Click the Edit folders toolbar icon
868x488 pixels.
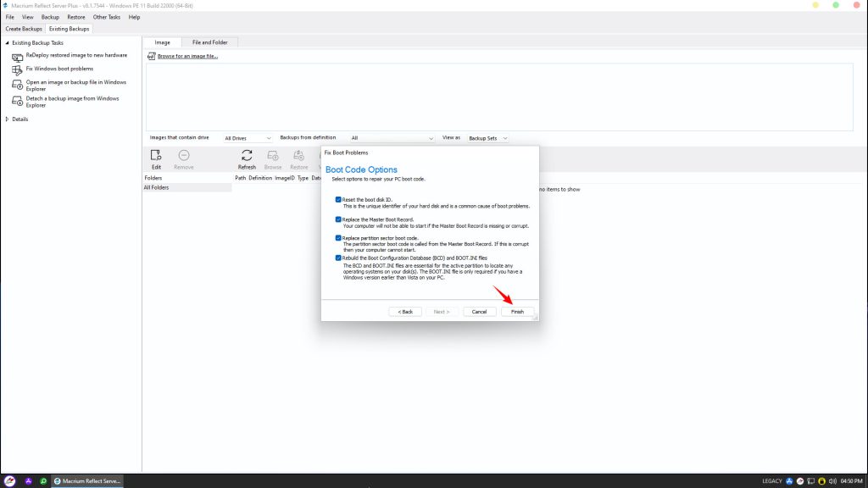point(156,156)
